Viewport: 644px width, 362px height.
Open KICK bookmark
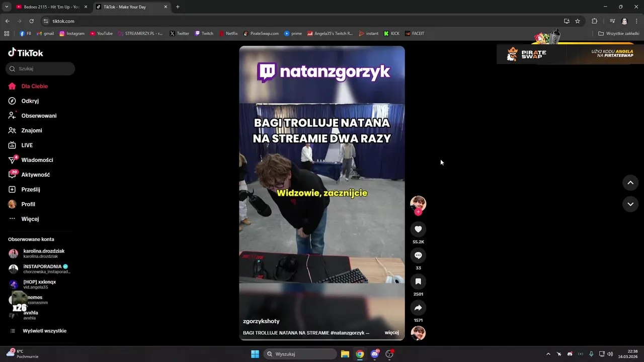tap(391, 34)
